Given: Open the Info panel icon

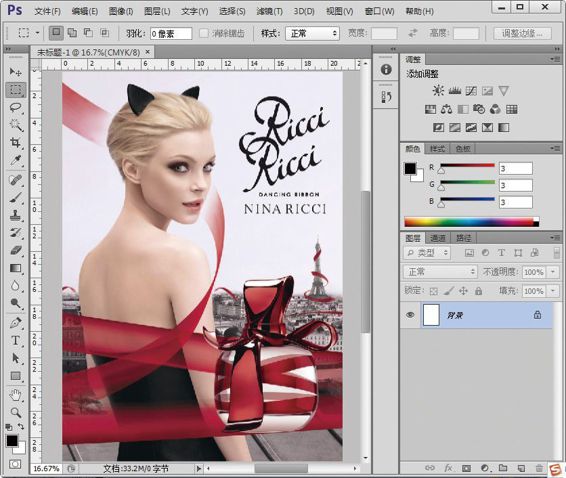Looking at the screenshot, I should pos(386,69).
